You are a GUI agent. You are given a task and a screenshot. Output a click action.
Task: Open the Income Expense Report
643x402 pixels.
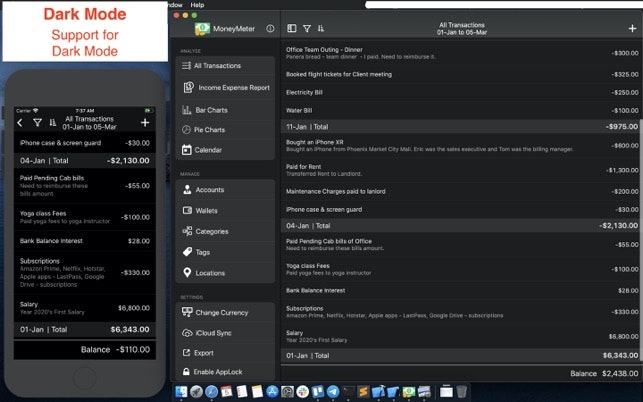225,87
